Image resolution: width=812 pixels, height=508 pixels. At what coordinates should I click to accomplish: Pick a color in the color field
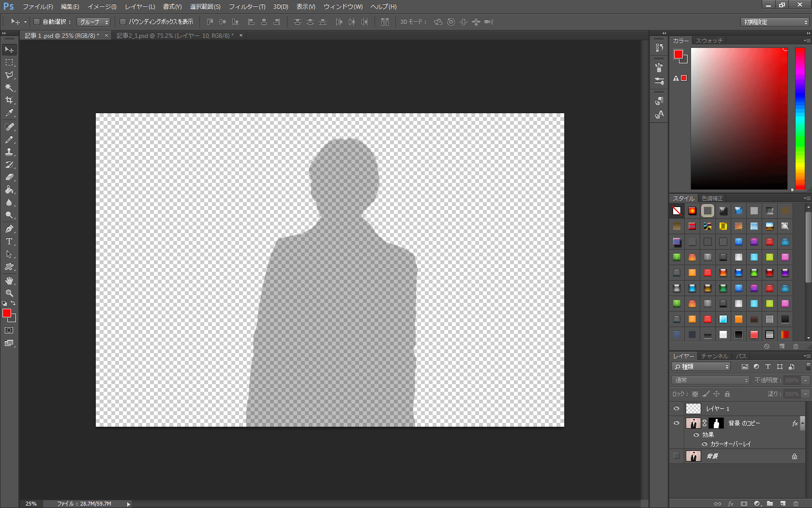[739, 119]
